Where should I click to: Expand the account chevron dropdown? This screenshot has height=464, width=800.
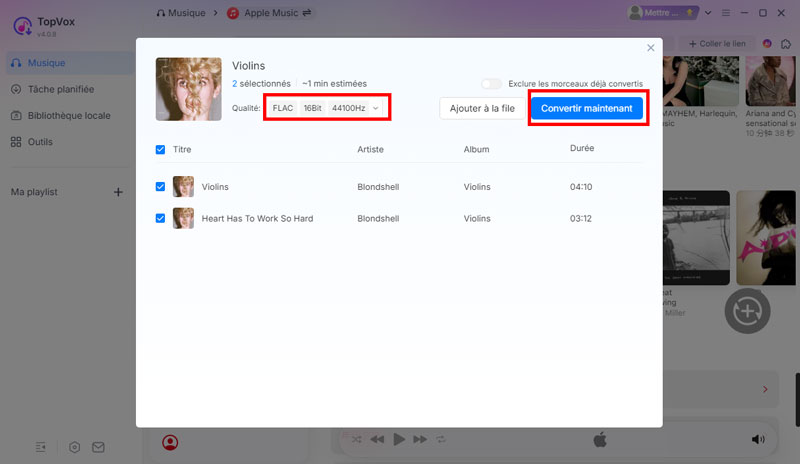(708, 13)
